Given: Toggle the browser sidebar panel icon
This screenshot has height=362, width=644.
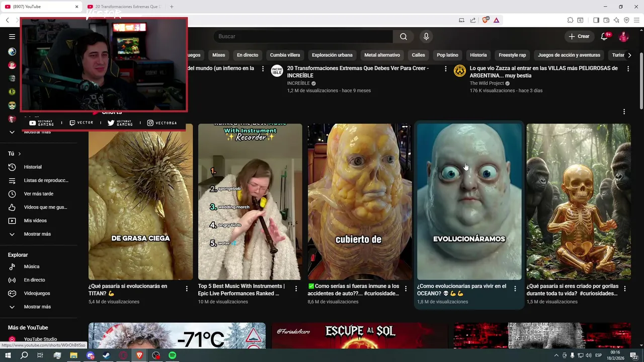Looking at the screenshot, I should 596,20.
